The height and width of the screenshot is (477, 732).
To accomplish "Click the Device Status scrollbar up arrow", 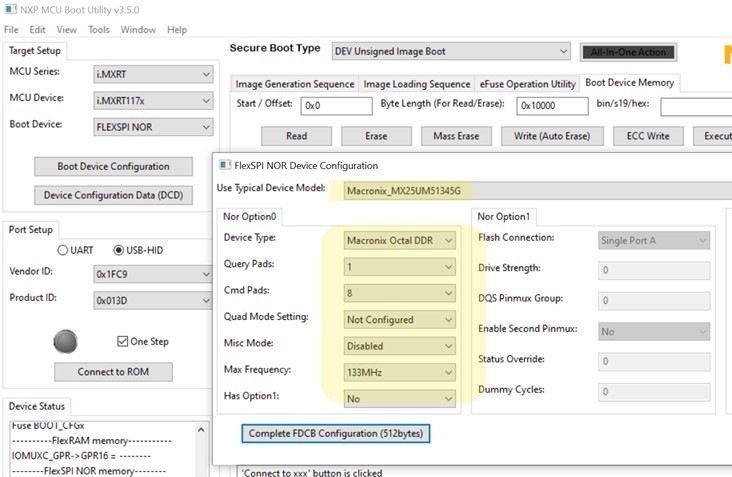I will click(201, 429).
